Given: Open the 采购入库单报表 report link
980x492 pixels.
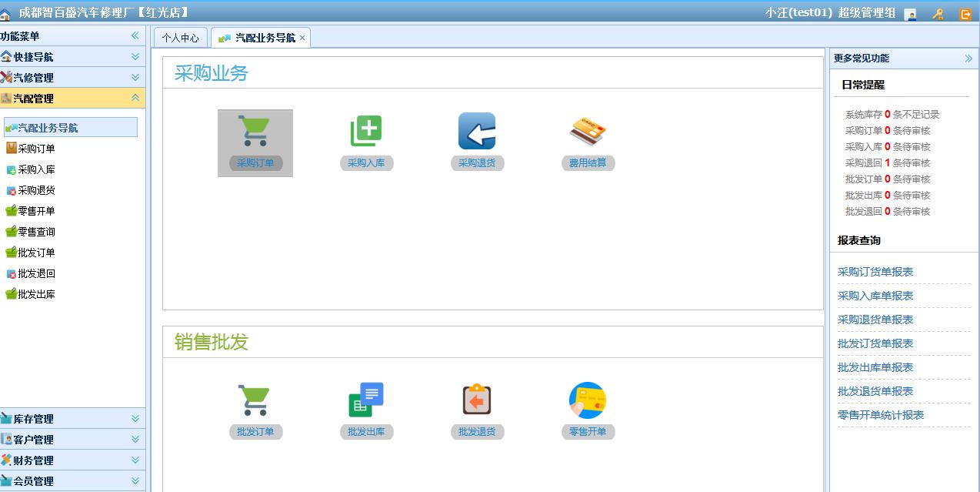Looking at the screenshot, I should 875,296.
